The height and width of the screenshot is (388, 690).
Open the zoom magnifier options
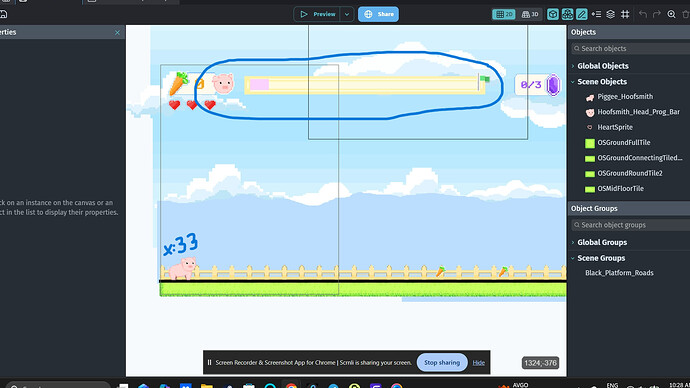click(x=672, y=14)
